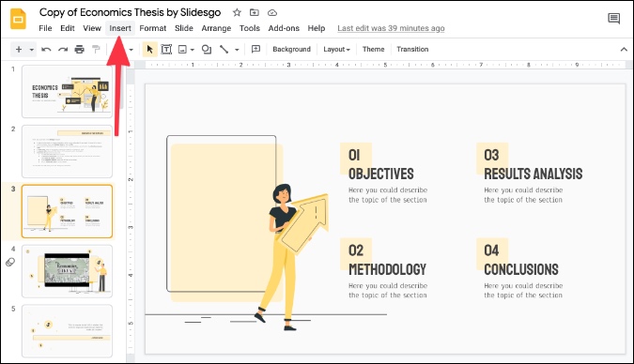Screen dimensions: 634x364
Task: Select slide 1 thumbnail Economics Thesis
Action: click(x=67, y=91)
